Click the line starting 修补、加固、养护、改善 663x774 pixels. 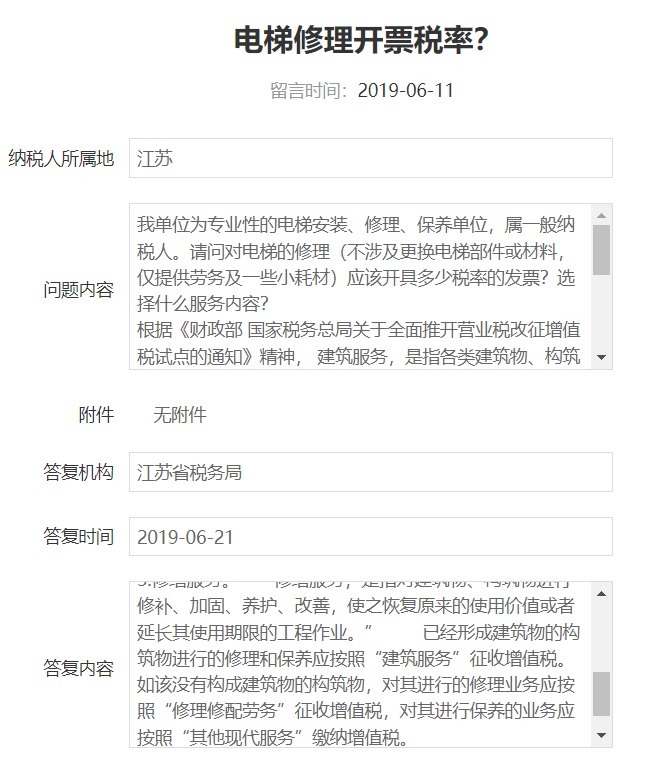pos(356,606)
